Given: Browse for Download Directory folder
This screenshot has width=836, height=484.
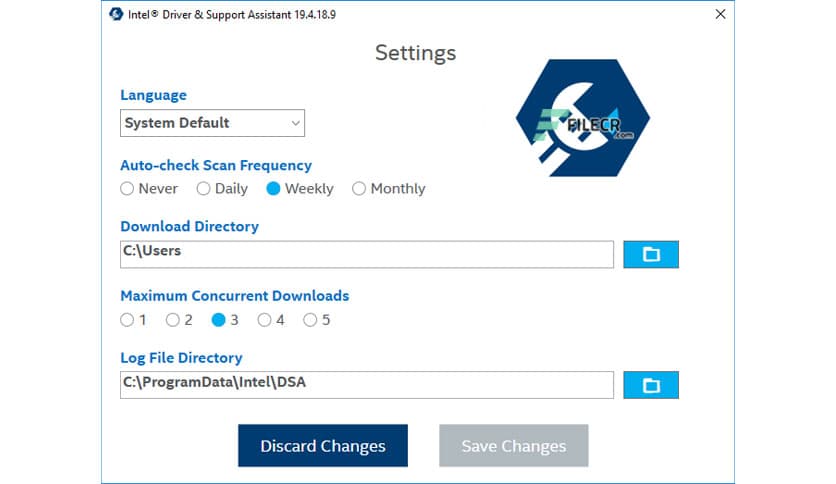Looking at the screenshot, I should [x=650, y=254].
